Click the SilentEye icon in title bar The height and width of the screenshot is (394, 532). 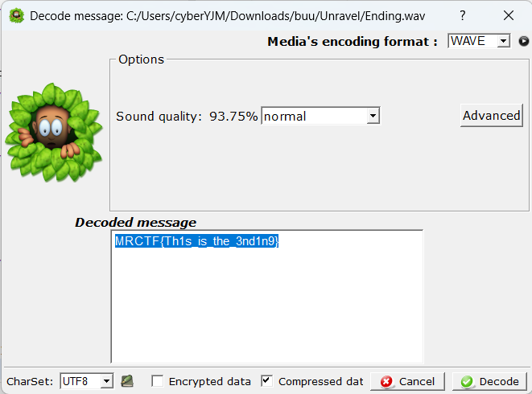pos(17,16)
